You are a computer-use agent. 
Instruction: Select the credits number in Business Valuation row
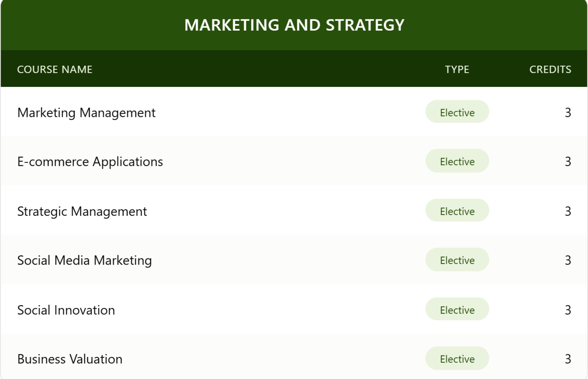pyautogui.click(x=568, y=359)
